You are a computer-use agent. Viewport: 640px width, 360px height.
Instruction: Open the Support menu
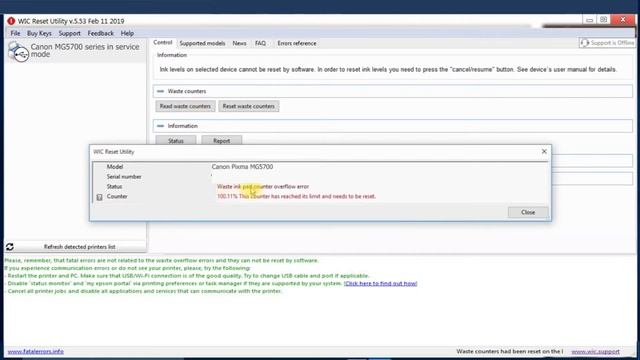[x=69, y=33]
